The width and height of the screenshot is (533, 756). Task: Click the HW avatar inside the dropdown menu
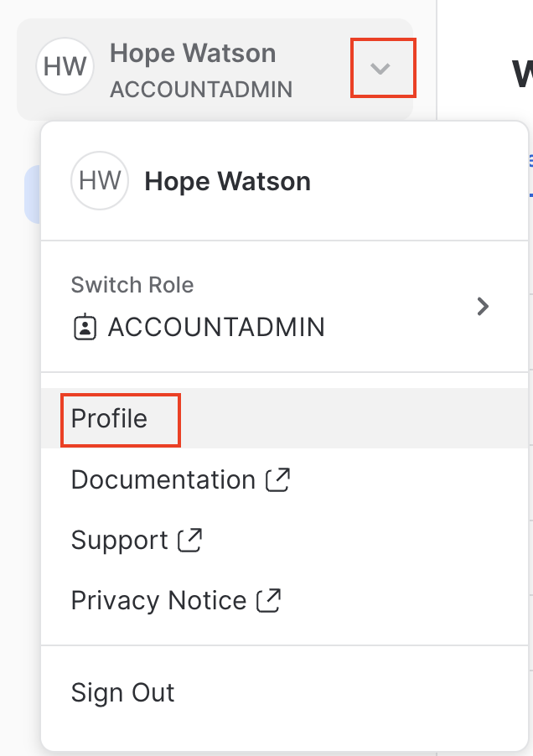100,180
